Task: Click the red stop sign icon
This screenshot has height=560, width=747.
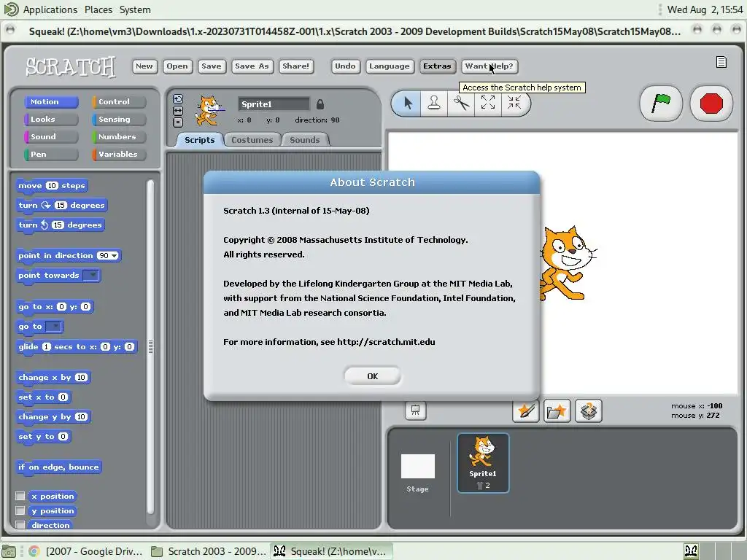Action: point(711,103)
